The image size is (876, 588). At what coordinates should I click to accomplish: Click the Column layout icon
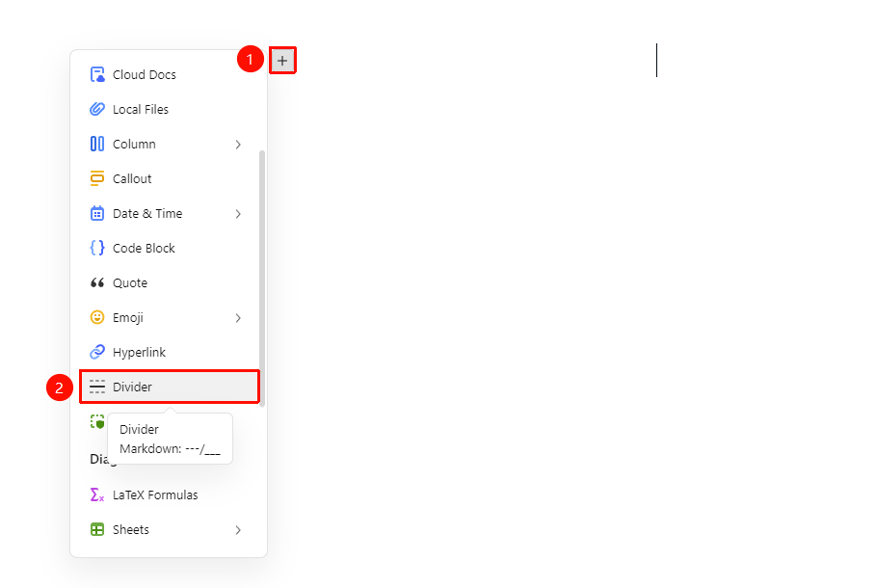click(97, 144)
